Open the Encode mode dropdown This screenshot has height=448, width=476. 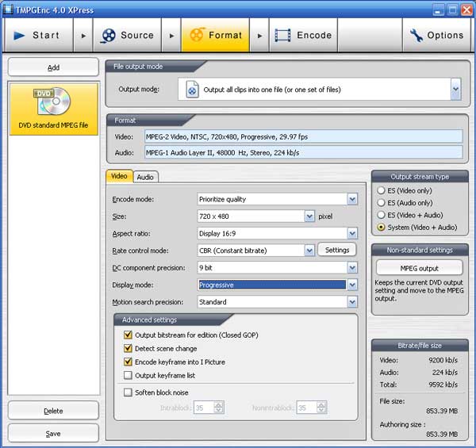click(352, 199)
